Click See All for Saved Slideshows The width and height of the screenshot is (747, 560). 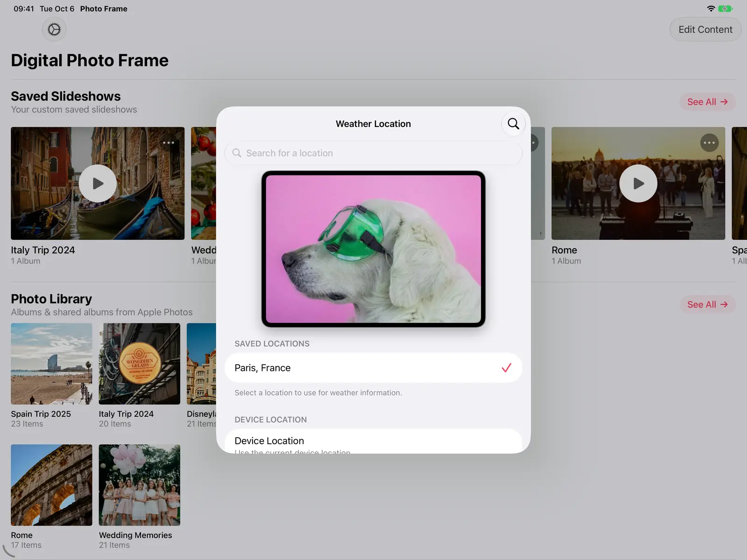point(707,102)
